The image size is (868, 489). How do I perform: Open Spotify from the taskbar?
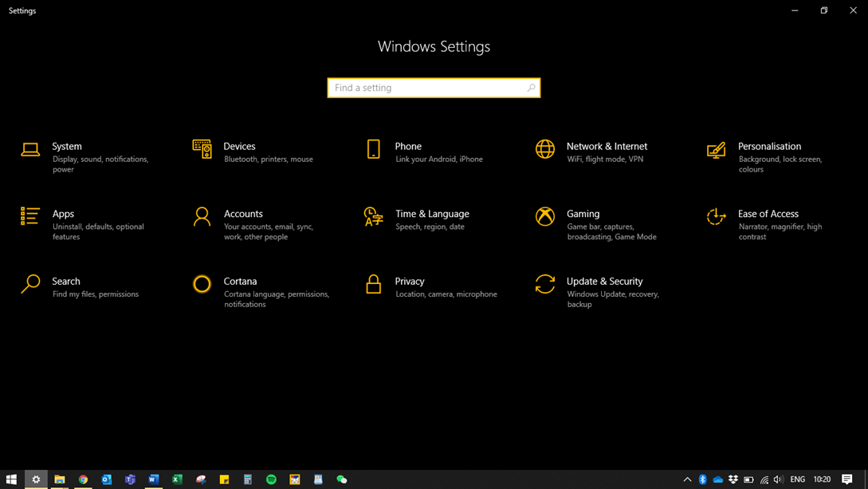(271, 479)
